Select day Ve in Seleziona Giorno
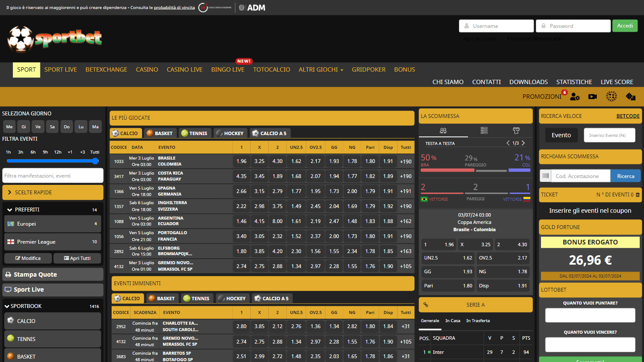 tap(38, 127)
